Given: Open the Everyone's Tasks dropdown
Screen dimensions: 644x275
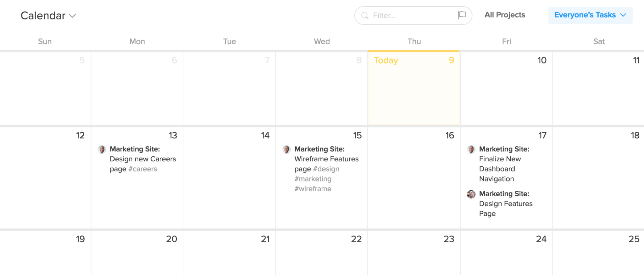Looking at the screenshot, I should coord(590,15).
